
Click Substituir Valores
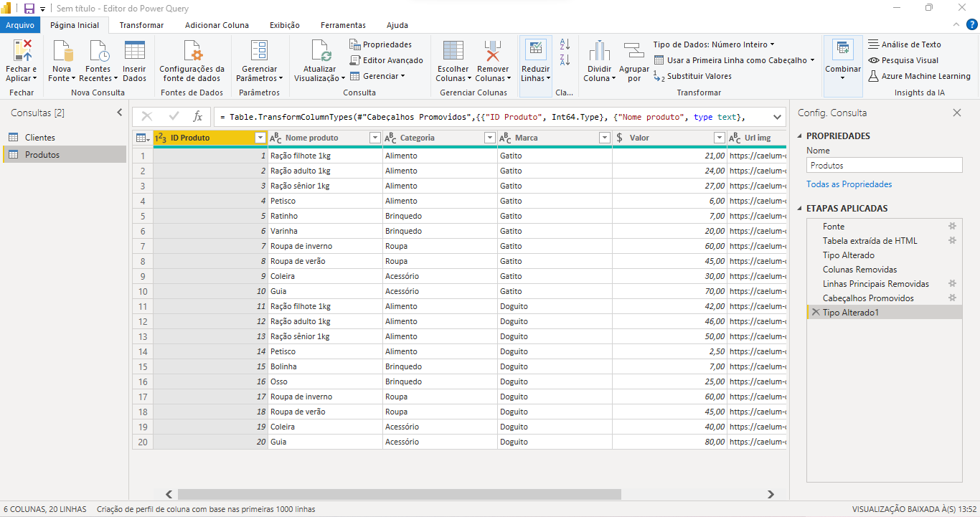click(693, 76)
